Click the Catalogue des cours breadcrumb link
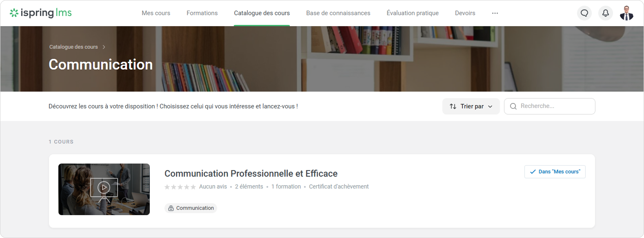 click(x=73, y=47)
